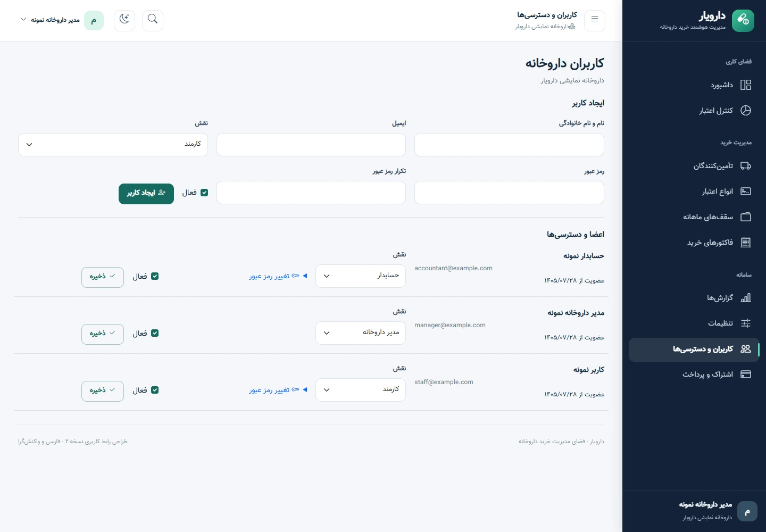Open کنترل اعتبار menu item
The height and width of the screenshot is (532, 766).
pos(694,111)
